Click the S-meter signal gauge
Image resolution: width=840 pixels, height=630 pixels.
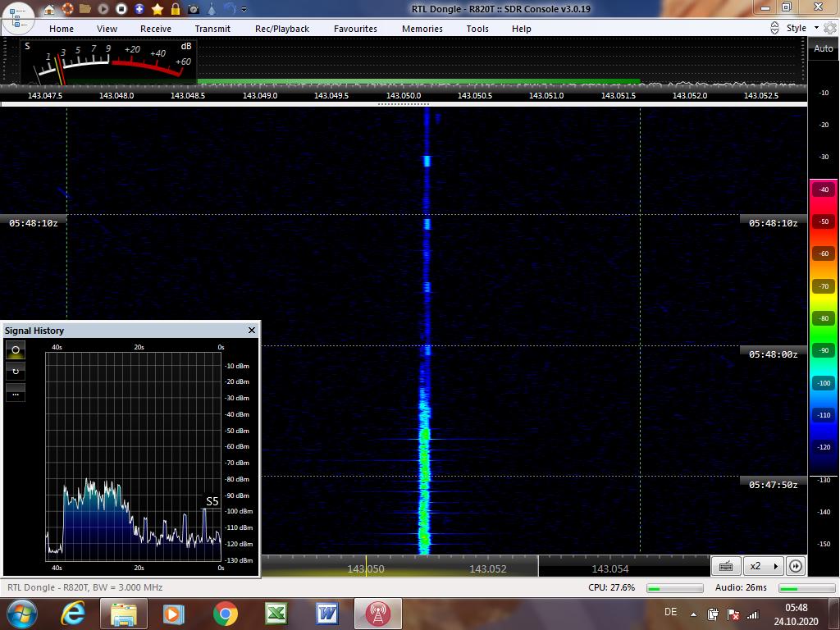[109, 62]
